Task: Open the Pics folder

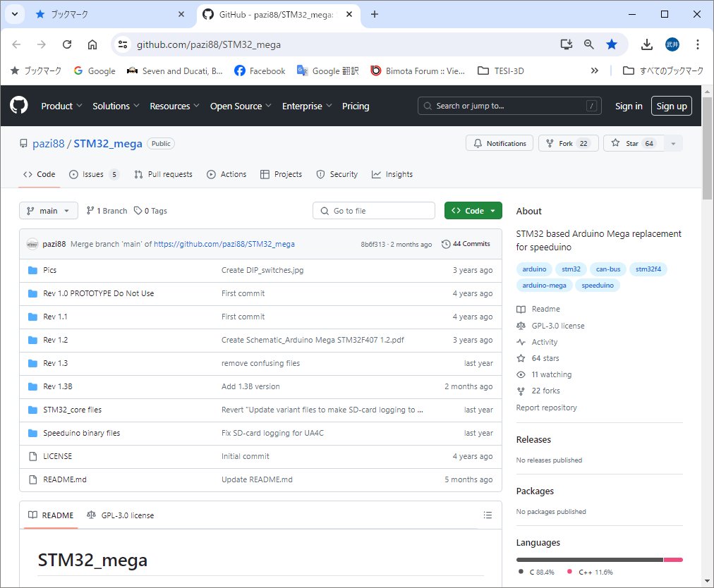Action: 49,270
